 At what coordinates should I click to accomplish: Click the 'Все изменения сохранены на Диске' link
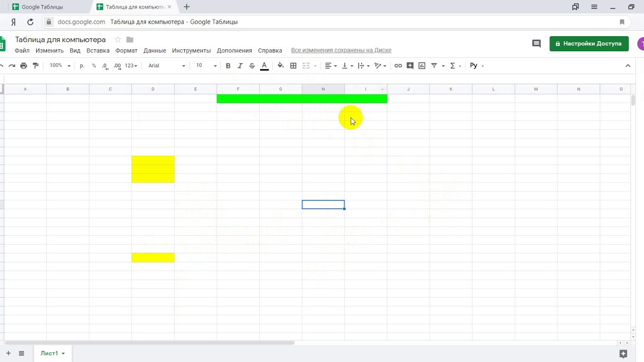tap(341, 50)
